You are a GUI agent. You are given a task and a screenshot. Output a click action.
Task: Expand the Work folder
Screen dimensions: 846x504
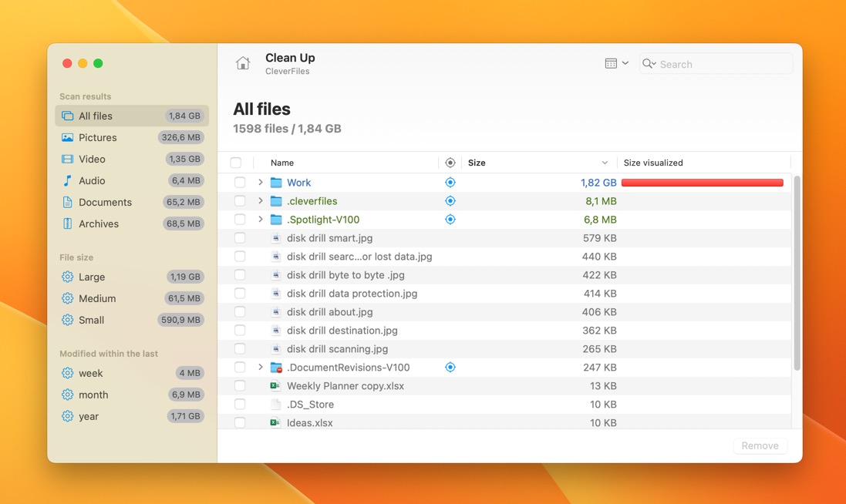pos(260,182)
